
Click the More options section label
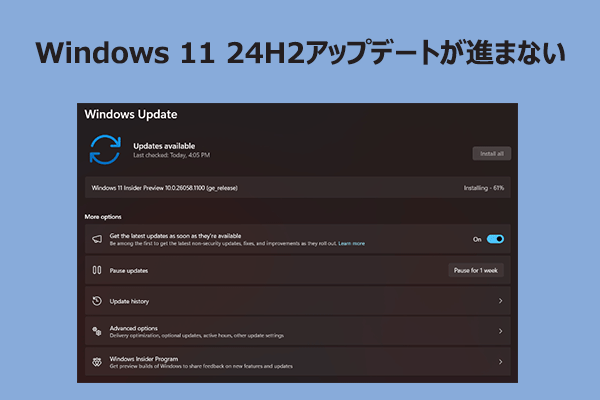coord(103,217)
